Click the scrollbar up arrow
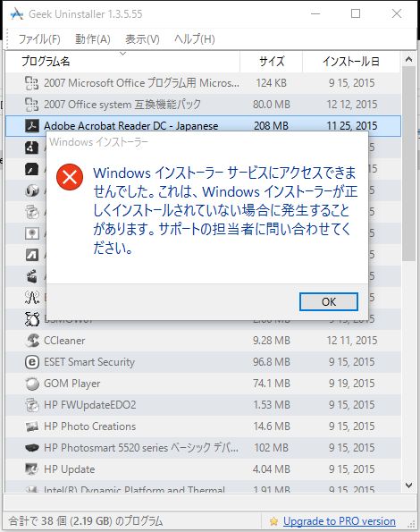 point(408,59)
